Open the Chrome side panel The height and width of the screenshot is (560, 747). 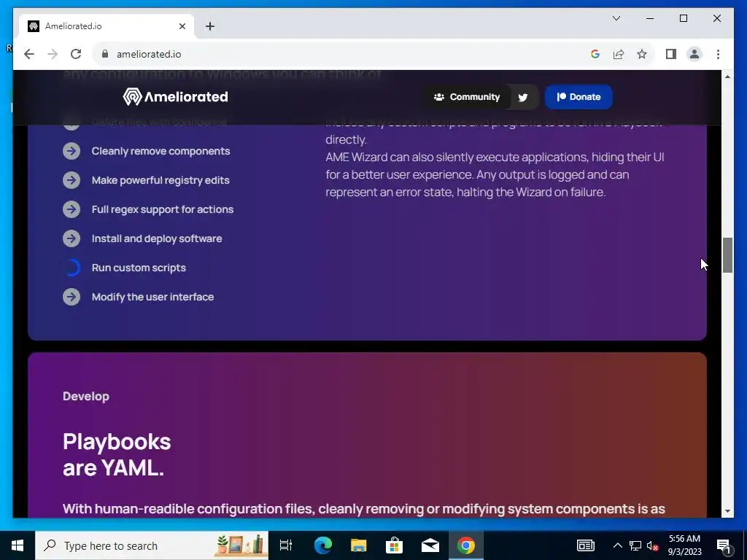(x=671, y=54)
